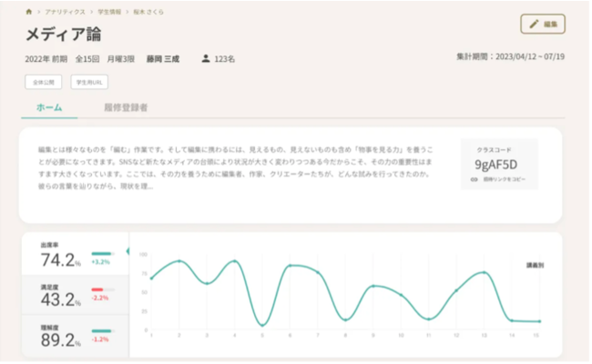Image resolution: width=592 pixels, height=364 pixels.
Task: Click the pencil icon on 編集 button
Action: click(534, 24)
